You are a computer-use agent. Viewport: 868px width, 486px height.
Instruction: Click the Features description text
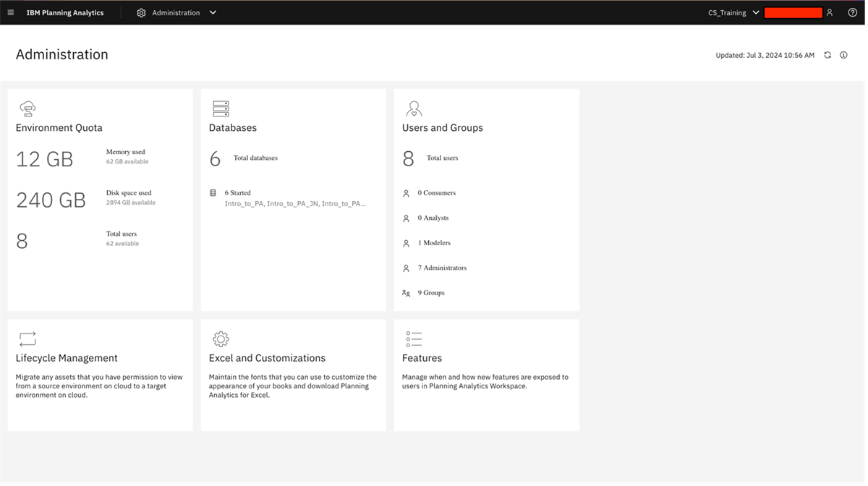pyautogui.click(x=485, y=382)
